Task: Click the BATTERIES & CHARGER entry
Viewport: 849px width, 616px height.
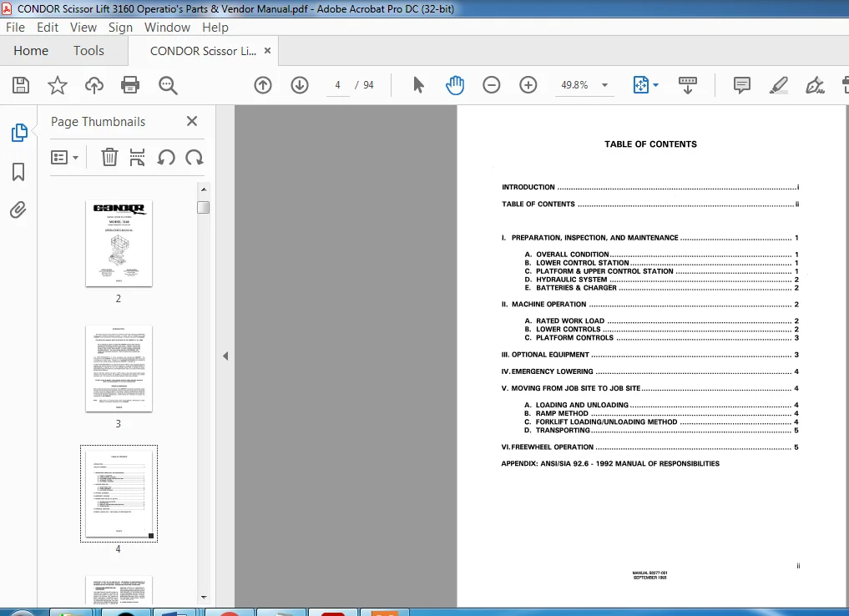Action: click(x=662, y=288)
